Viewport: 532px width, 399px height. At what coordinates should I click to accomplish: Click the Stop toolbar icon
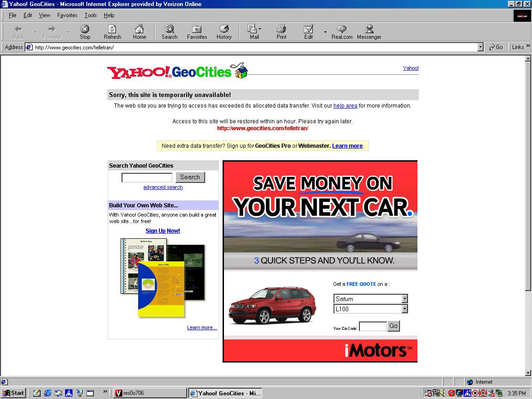coord(85,32)
